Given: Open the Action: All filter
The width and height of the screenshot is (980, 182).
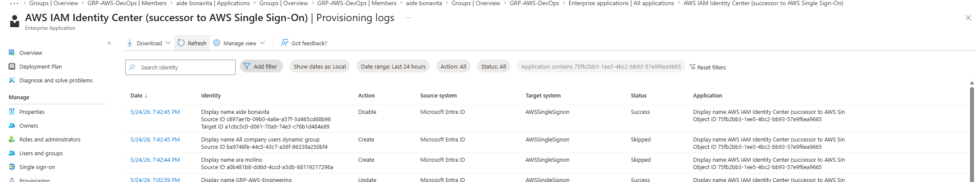Looking at the screenshot, I should [x=453, y=66].
